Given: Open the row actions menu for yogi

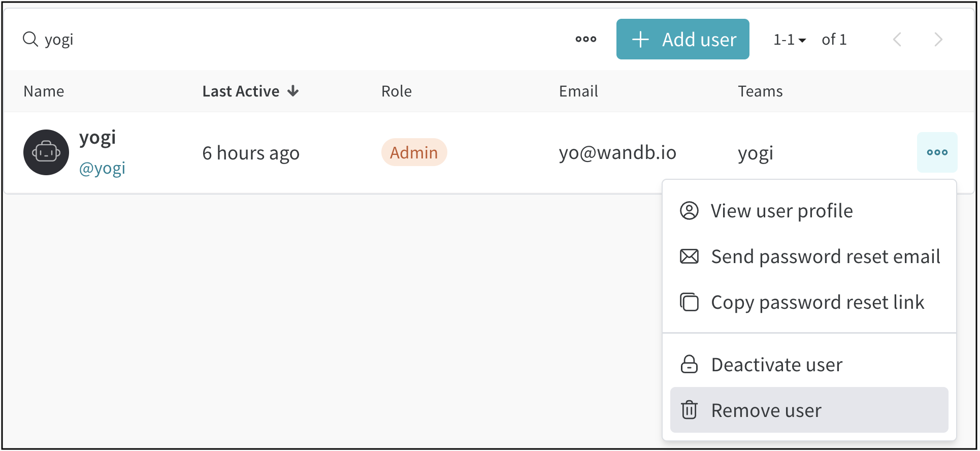Looking at the screenshot, I should tap(937, 152).
